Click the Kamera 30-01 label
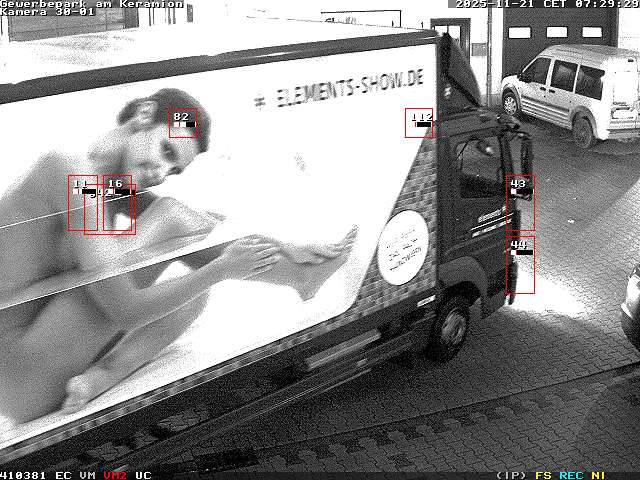The image size is (640, 480). 48,12
